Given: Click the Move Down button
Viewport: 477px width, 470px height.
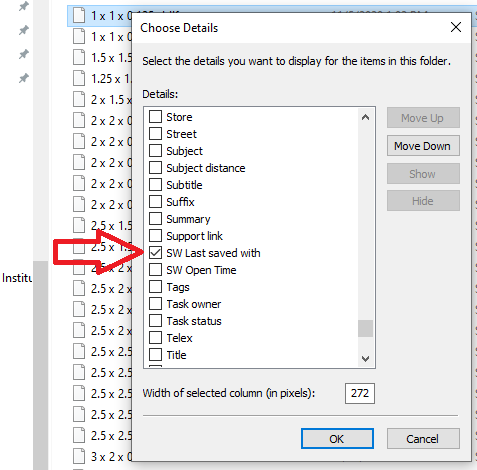Looking at the screenshot, I should [x=423, y=146].
